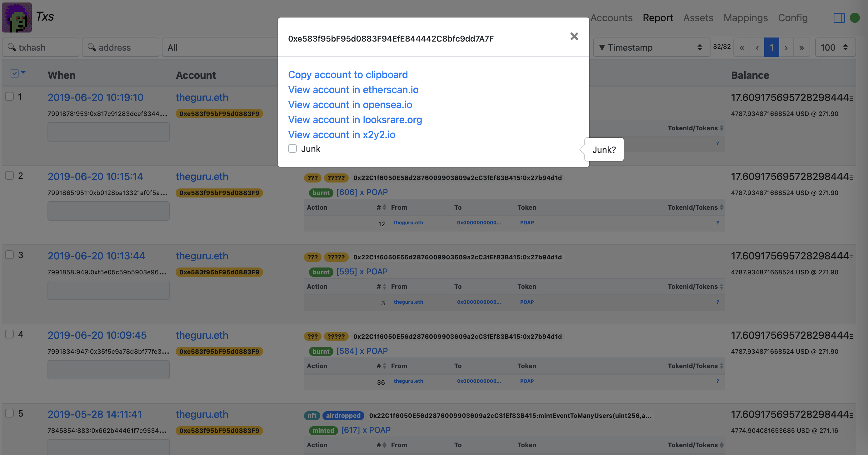Viewport: 868px width, 455px height.
Task: Click the punk avatar logo icon
Action: [x=17, y=17]
